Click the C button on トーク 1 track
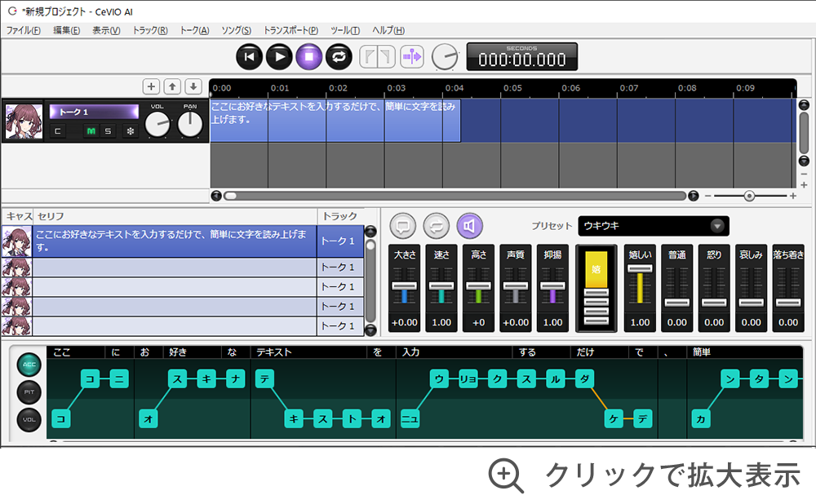 (x=58, y=131)
